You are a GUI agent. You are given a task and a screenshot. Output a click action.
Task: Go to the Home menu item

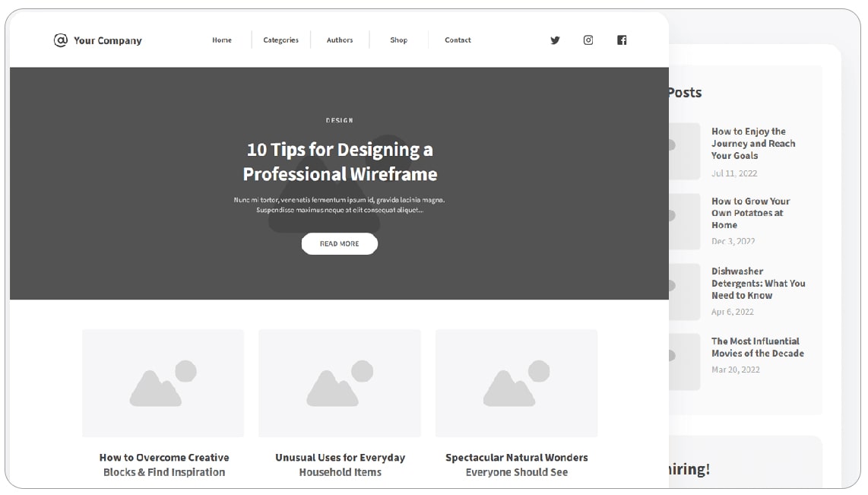tap(222, 40)
